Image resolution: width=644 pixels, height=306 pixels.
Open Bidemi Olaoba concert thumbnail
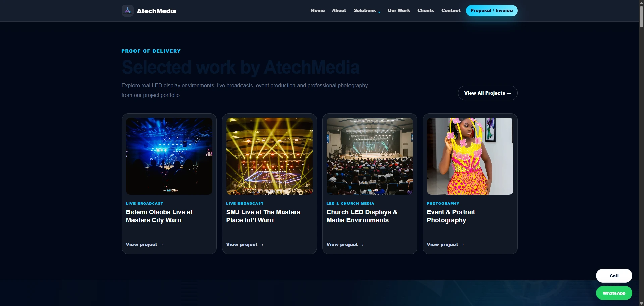coord(169,156)
